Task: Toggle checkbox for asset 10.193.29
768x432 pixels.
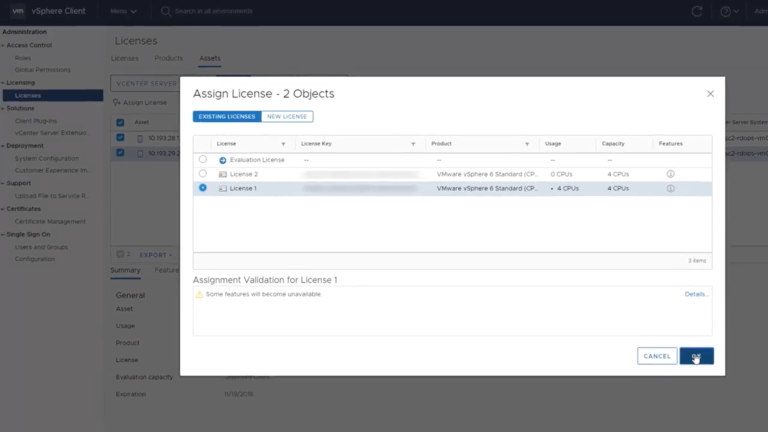Action: point(120,153)
